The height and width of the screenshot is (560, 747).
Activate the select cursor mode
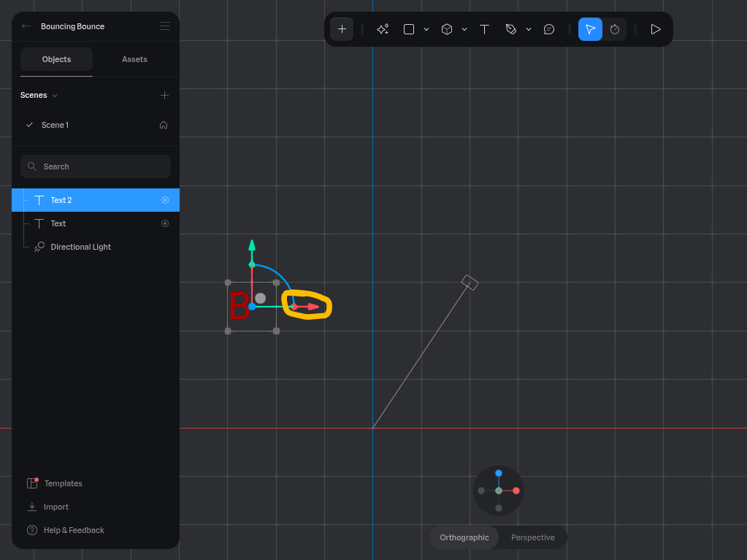coord(590,29)
